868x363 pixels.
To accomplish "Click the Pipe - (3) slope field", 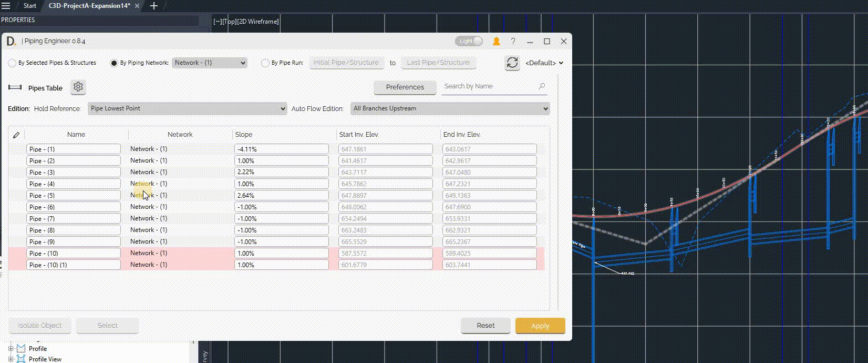I will click(281, 172).
